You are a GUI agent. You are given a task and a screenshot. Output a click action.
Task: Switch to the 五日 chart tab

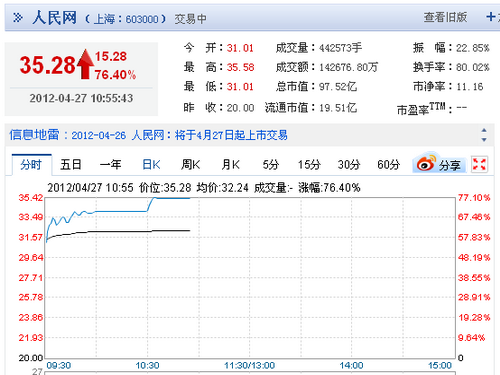click(x=71, y=165)
